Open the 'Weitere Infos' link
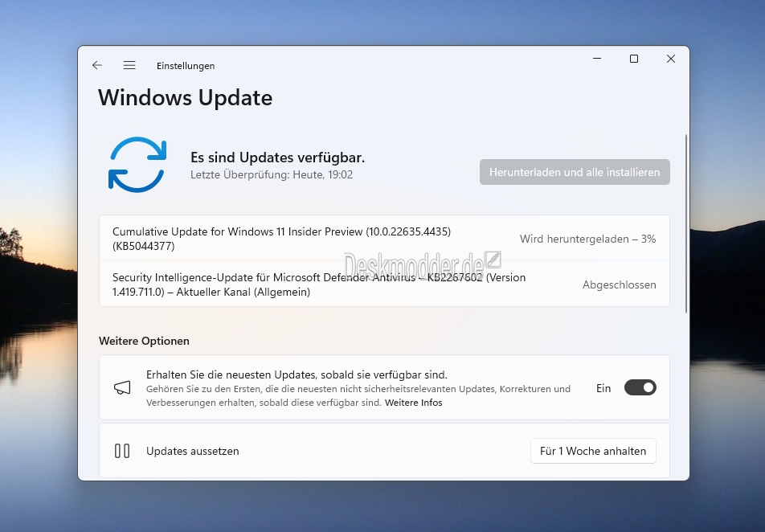Image resolution: width=765 pixels, height=532 pixels. point(413,403)
